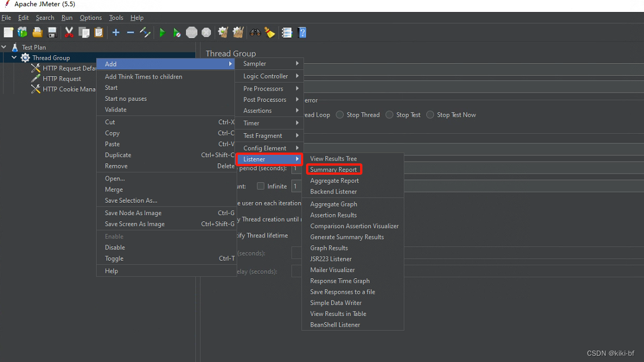Viewport: 644px width, 362px height.
Task: Collapse the Test Plan tree node
Action: [4, 47]
